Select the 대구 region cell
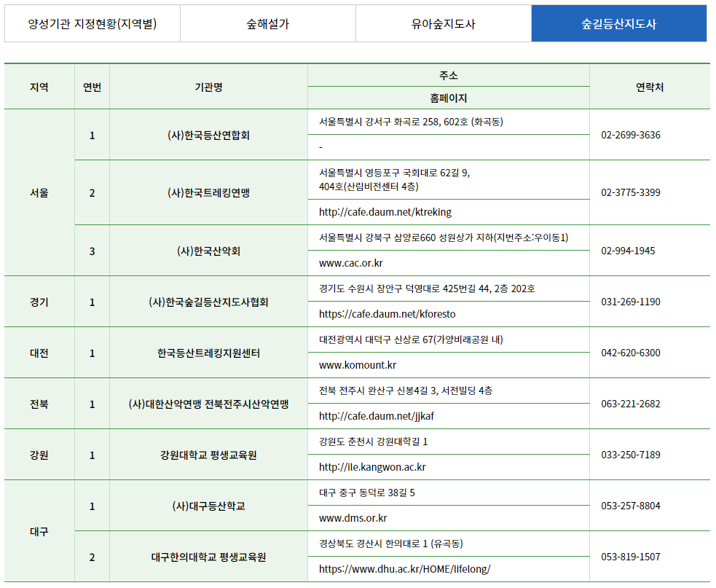Viewport: 716px width, 588px height. (39, 532)
